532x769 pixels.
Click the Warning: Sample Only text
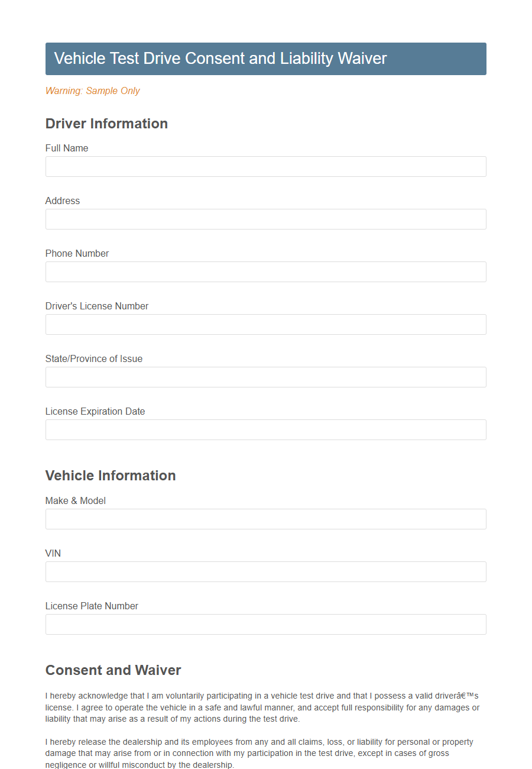click(x=92, y=91)
